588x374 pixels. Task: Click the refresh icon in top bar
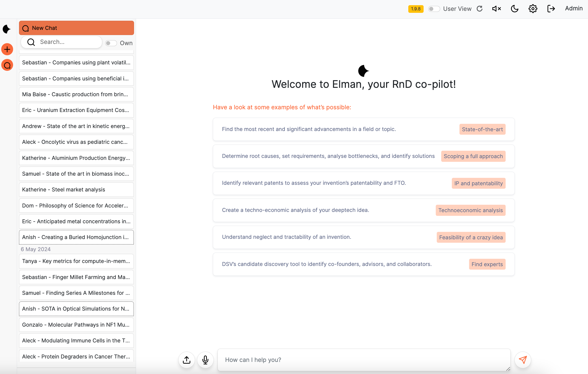(479, 9)
